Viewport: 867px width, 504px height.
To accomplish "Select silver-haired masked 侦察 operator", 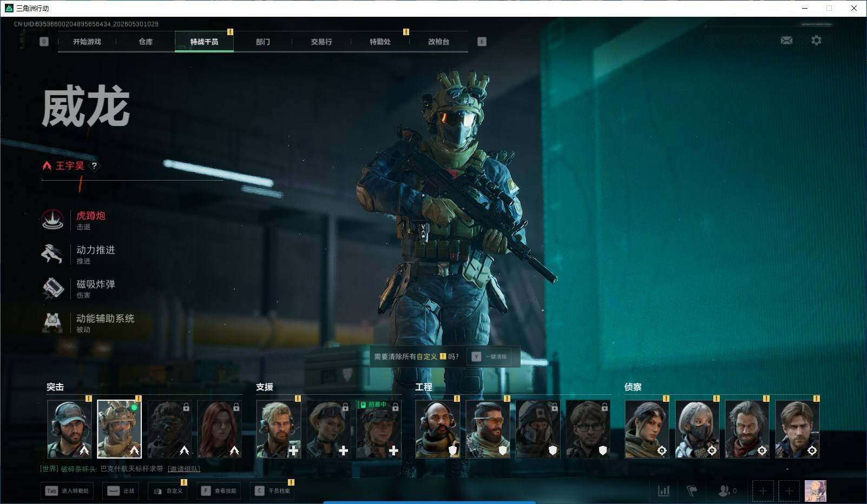I will click(x=697, y=429).
